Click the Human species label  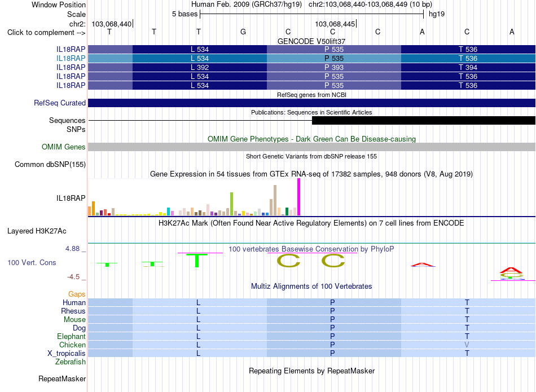[x=74, y=302]
